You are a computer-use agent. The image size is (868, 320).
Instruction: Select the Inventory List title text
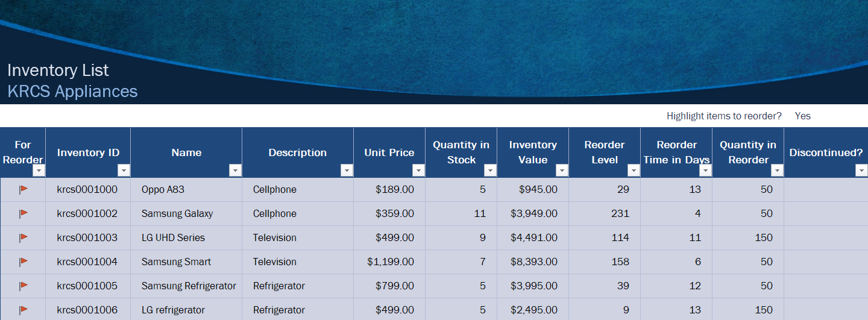coord(58,71)
